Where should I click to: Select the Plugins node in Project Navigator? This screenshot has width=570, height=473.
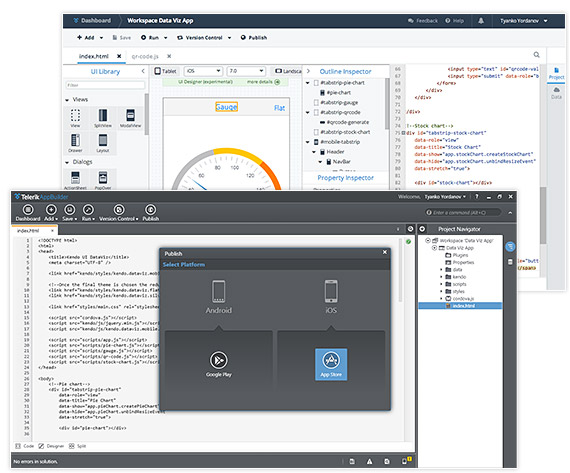coord(457,255)
